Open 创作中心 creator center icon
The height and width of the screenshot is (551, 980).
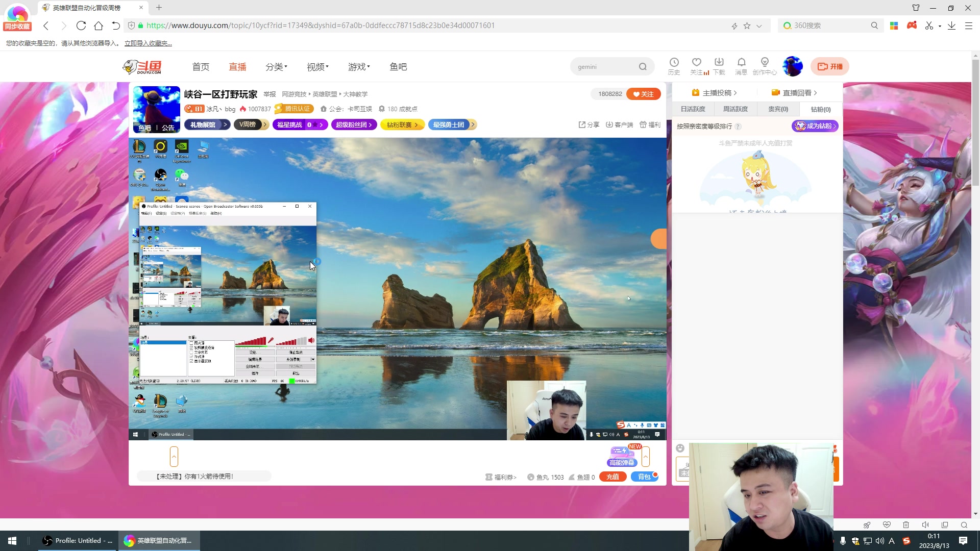(765, 66)
